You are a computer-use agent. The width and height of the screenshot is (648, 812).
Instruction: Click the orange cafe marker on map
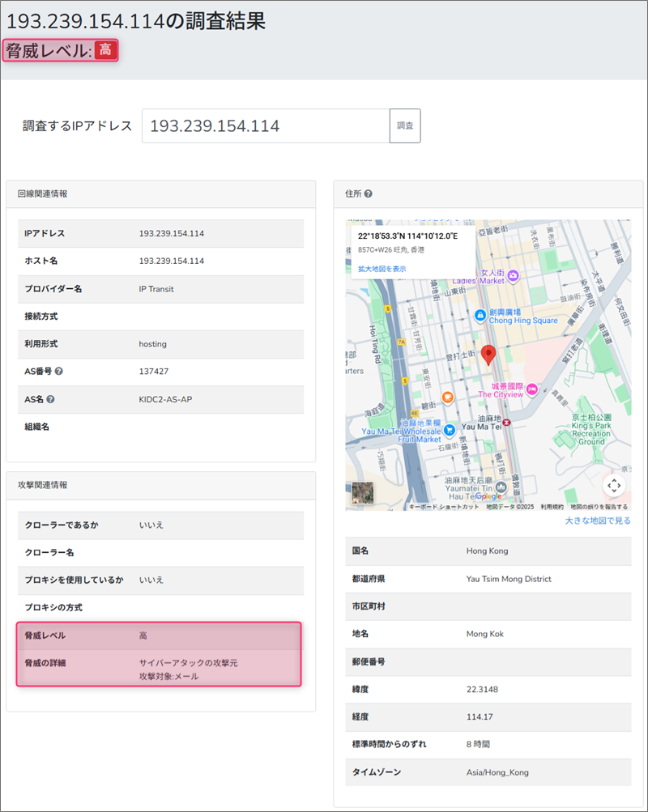click(x=447, y=397)
